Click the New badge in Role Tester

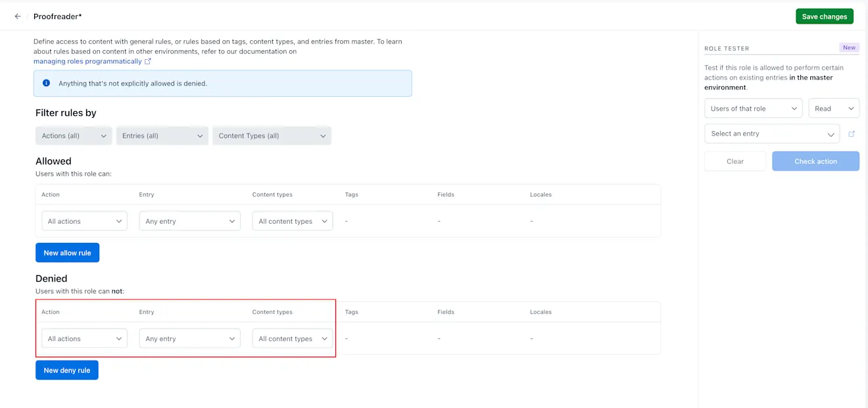pos(849,48)
